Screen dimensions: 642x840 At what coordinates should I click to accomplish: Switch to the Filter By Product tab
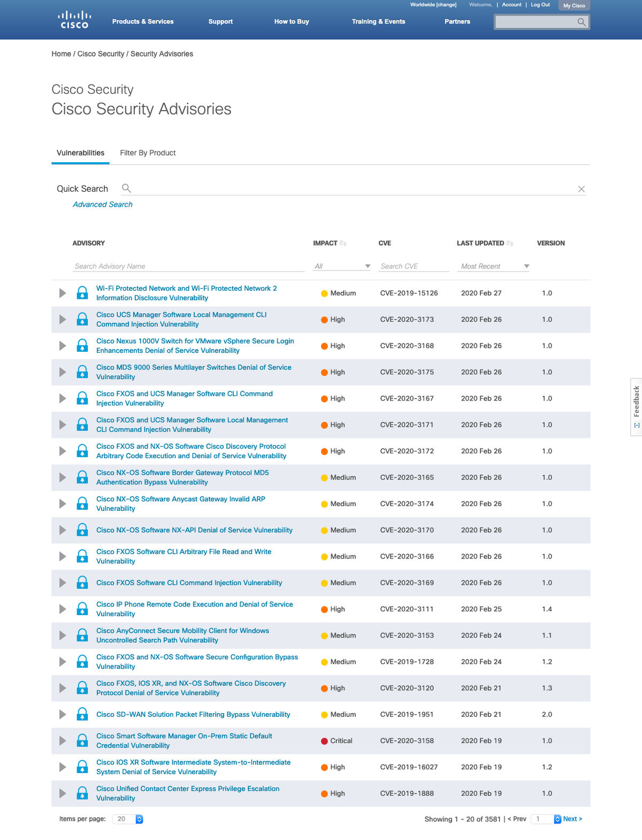tap(148, 153)
